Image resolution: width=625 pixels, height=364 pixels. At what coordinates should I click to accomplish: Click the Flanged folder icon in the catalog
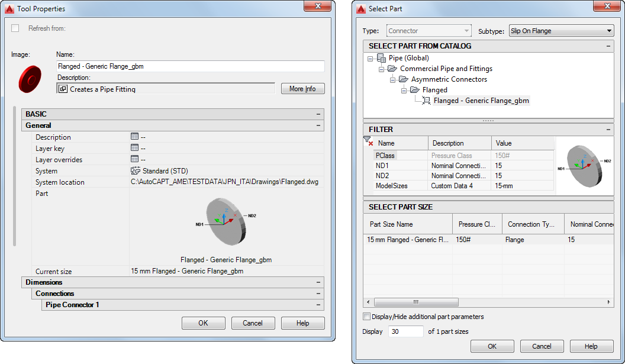[x=414, y=90]
